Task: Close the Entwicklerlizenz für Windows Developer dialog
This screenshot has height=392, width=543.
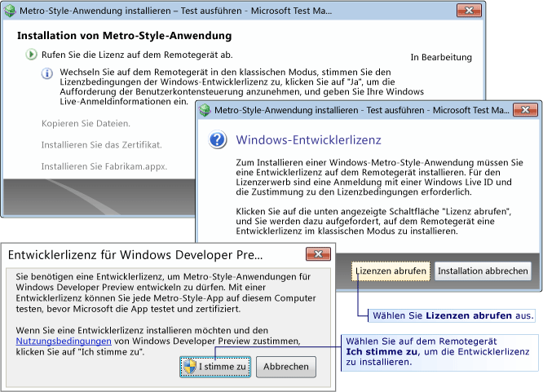Action: coord(318,254)
